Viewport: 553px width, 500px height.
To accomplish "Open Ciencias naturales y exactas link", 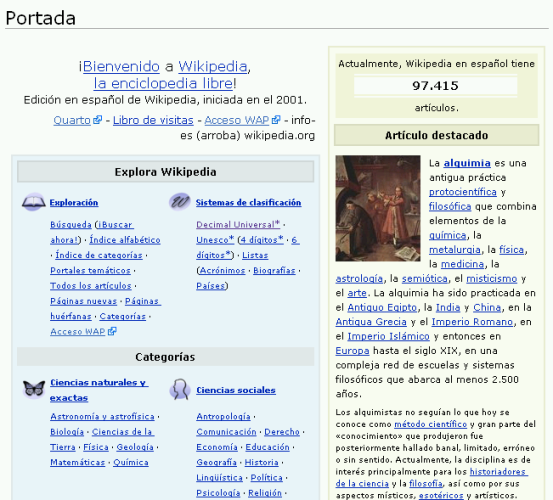I will coord(99,390).
